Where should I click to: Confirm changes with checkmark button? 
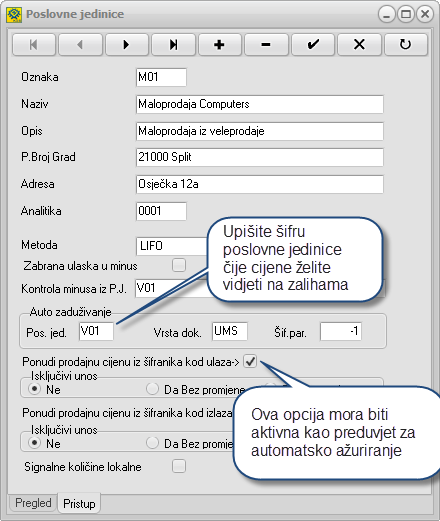[313, 44]
